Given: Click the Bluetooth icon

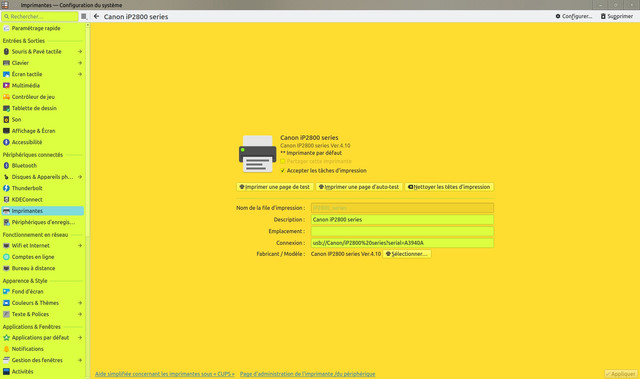Looking at the screenshot, I should pyautogui.click(x=6, y=166).
